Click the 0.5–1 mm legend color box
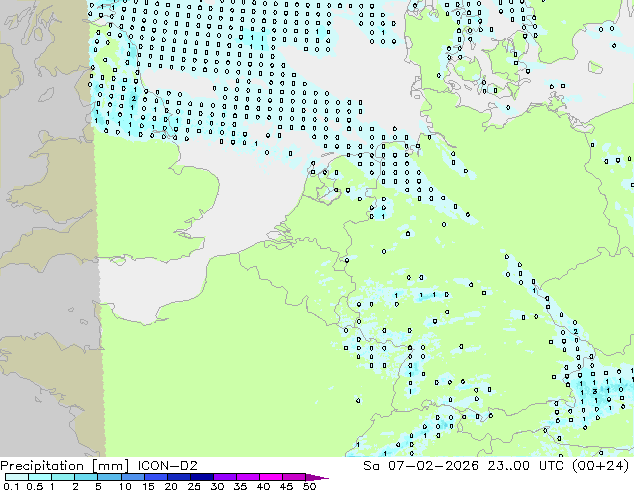The width and height of the screenshot is (634, 490). tap(40, 477)
